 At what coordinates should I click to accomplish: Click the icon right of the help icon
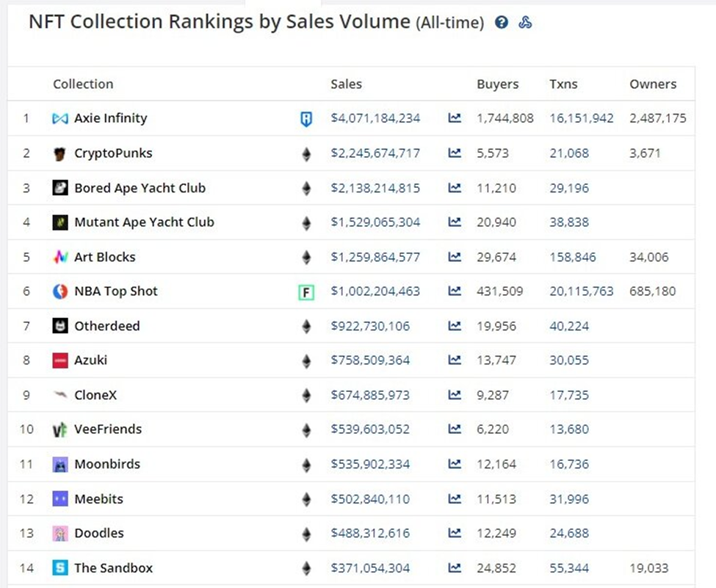(525, 23)
